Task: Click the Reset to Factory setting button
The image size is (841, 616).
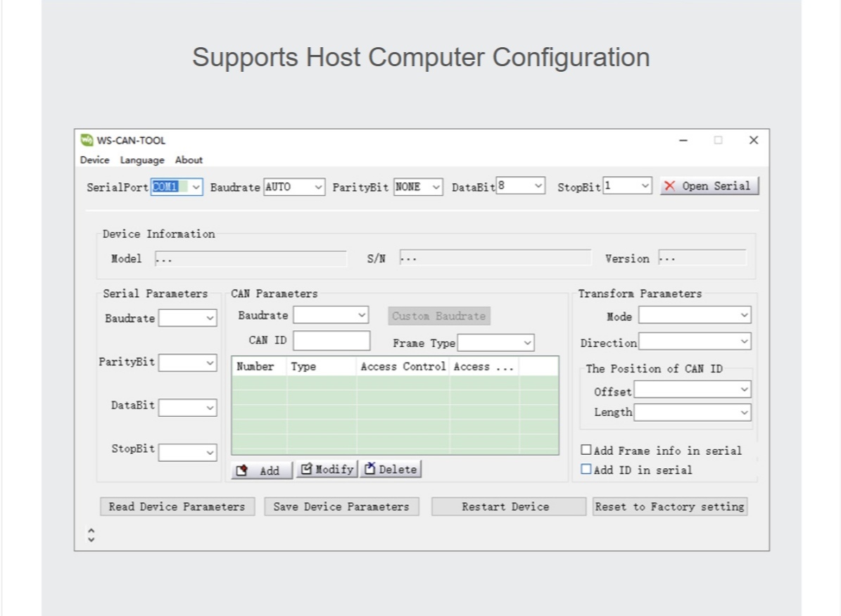Action: 669,507
